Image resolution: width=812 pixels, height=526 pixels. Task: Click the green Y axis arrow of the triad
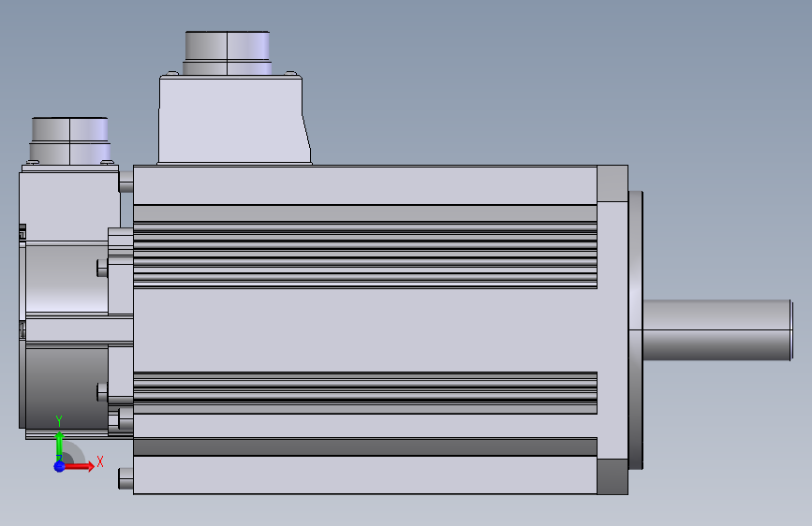coord(60,446)
